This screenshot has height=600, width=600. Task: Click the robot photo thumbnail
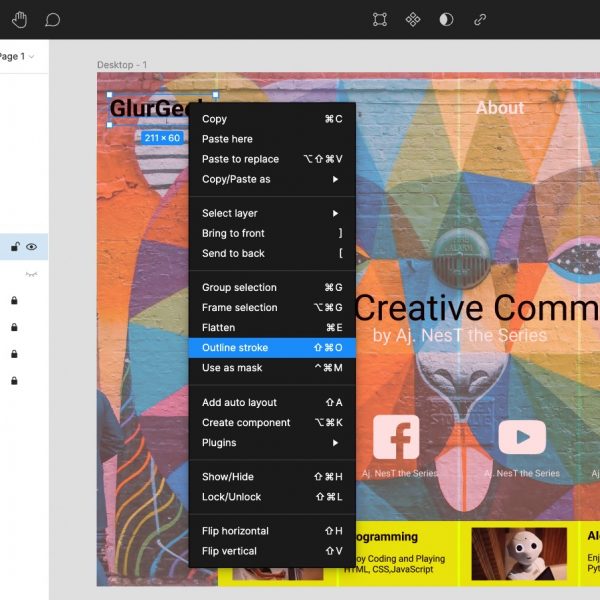click(519, 554)
